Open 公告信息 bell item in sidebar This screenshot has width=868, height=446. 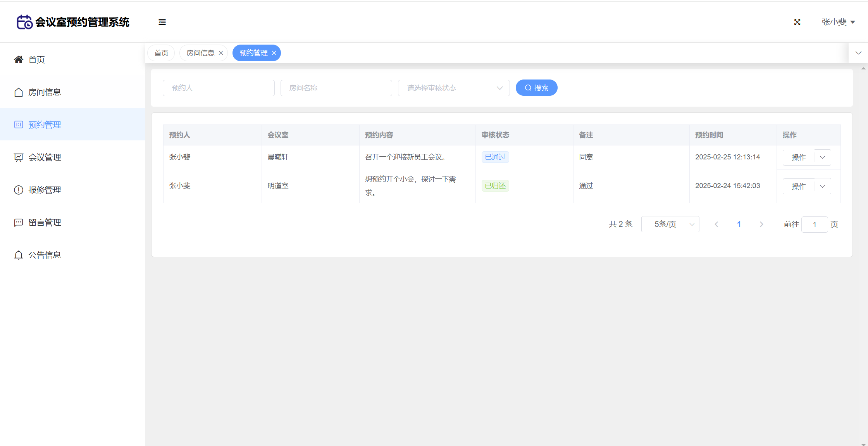pyautogui.click(x=45, y=255)
